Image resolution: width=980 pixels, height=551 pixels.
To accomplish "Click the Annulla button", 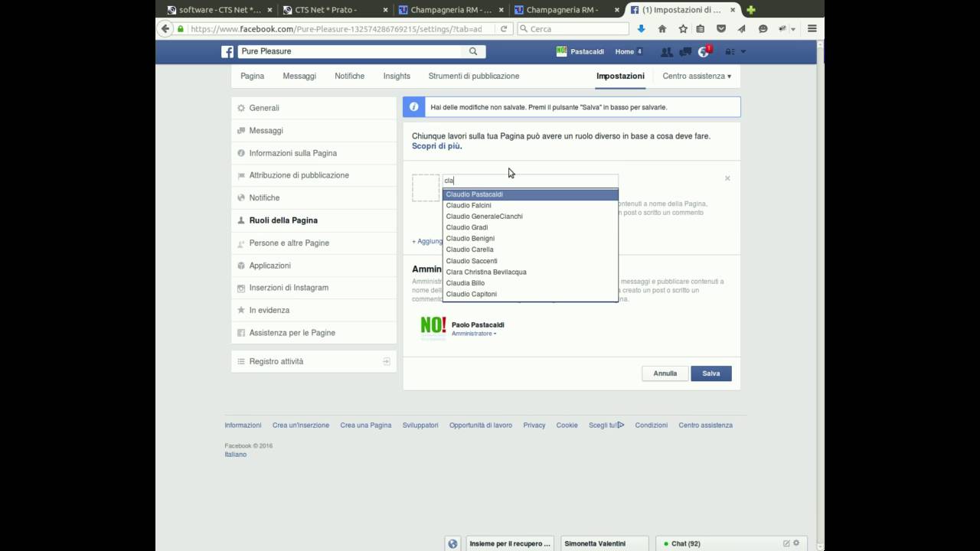I will point(665,373).
